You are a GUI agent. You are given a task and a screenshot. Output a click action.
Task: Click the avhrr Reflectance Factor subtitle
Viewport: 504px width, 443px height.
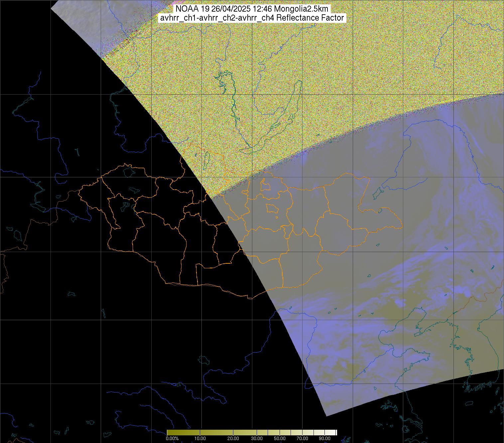[x=252, y=18]
